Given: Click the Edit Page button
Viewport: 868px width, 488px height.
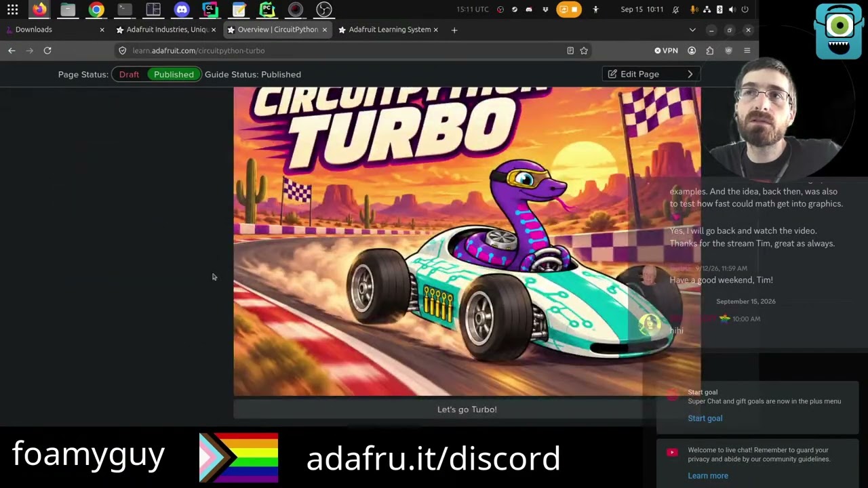Looking at the screenshot, I should point(639,74).
